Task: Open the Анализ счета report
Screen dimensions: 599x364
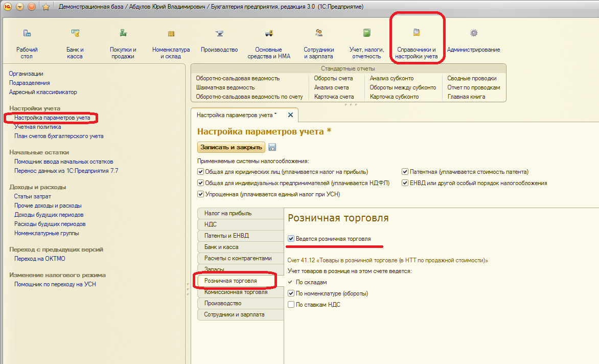Action: [x=331, y=87]
